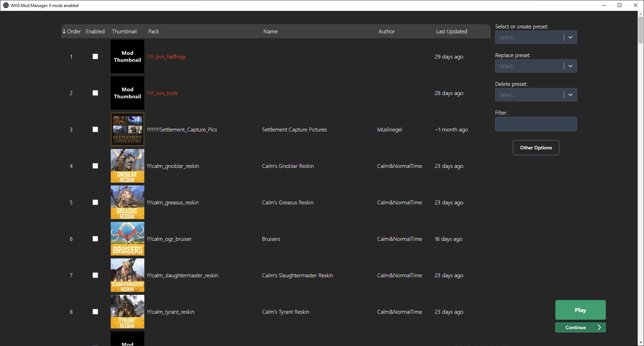Click the Tyrant Reskin thumbnail
Screen dimensions: 644x346
coord(128,312)
